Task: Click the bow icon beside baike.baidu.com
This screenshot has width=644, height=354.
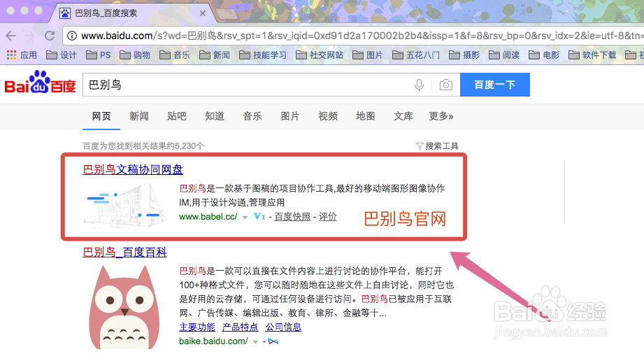Action: (x=273, y=341)
